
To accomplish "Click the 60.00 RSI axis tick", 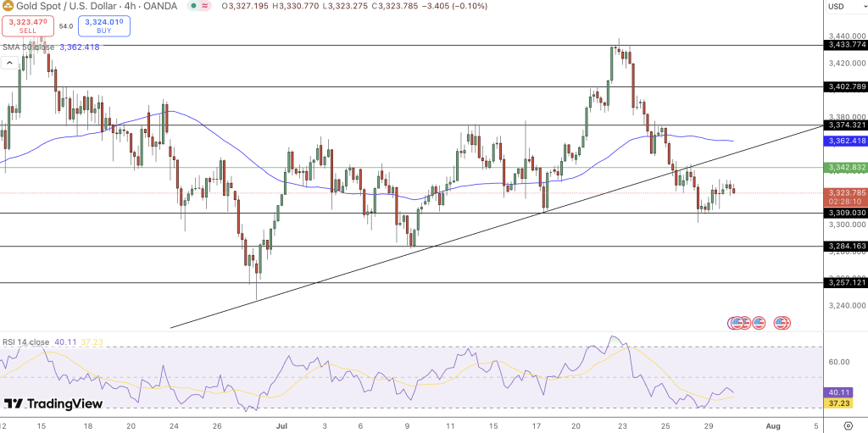I will click(839, 362).
